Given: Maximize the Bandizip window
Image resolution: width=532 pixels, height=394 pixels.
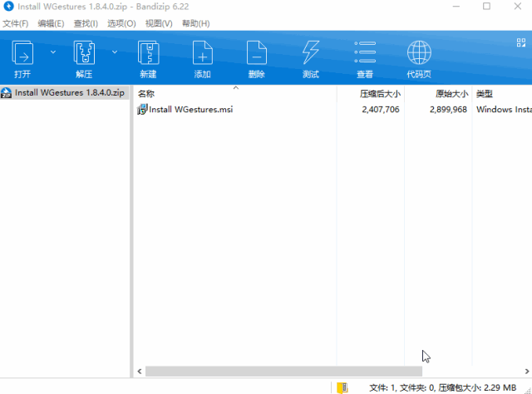Looking at the screenshot, I should 486,6.
